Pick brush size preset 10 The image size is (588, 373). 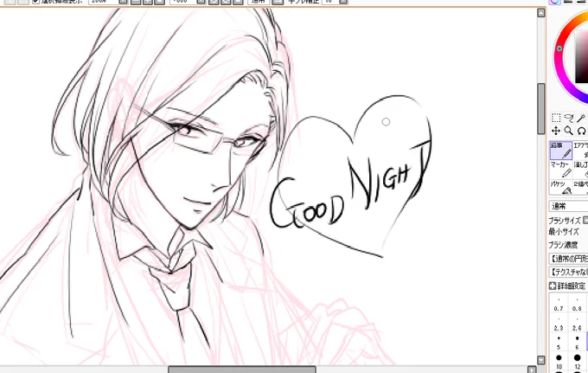coord(559,362)
